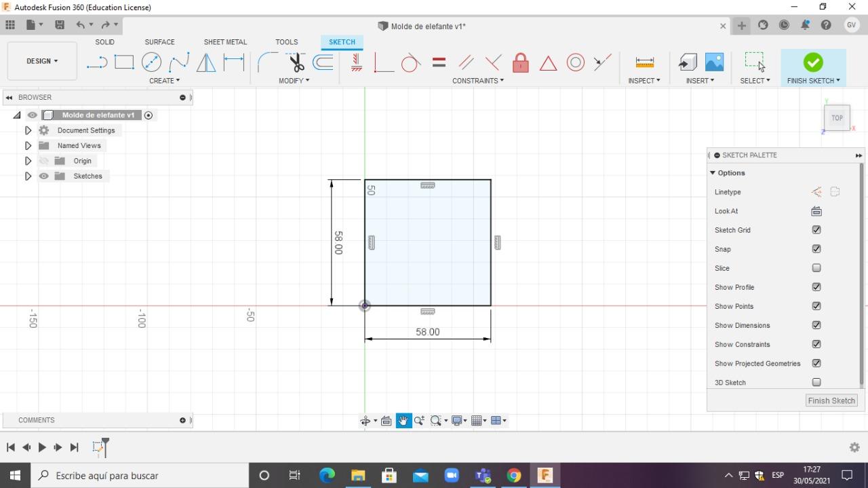Image resolution: width=868 pixels, height=488 pixels.
Task: Open the INSERT dropdown menu
Action: pos(701,81)
